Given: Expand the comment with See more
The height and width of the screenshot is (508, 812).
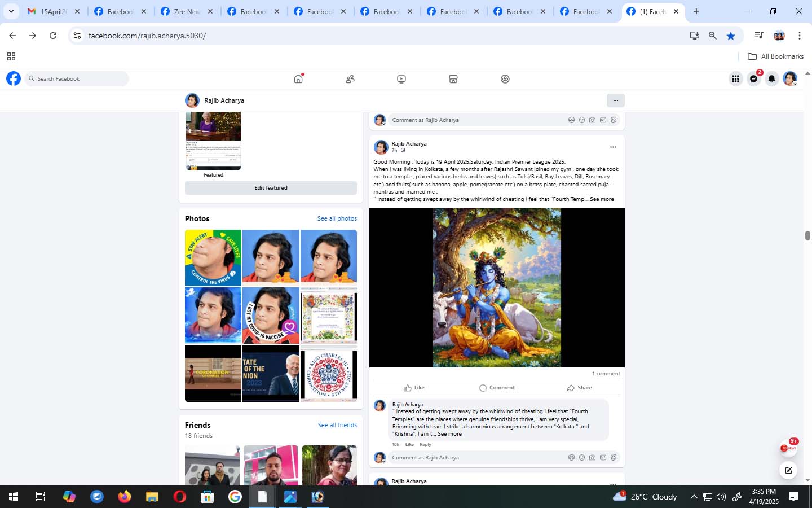Looking at the screenshot, I should click(449, 434).
